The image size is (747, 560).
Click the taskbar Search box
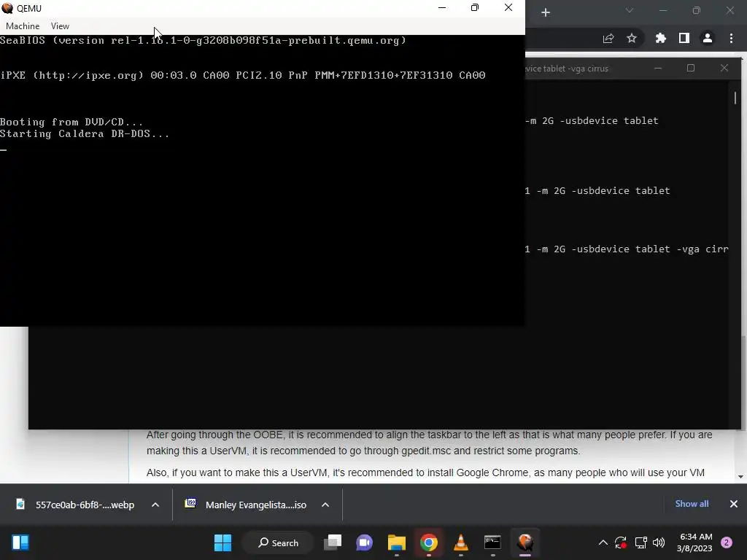pyautogui.click(x=279, y=542)
